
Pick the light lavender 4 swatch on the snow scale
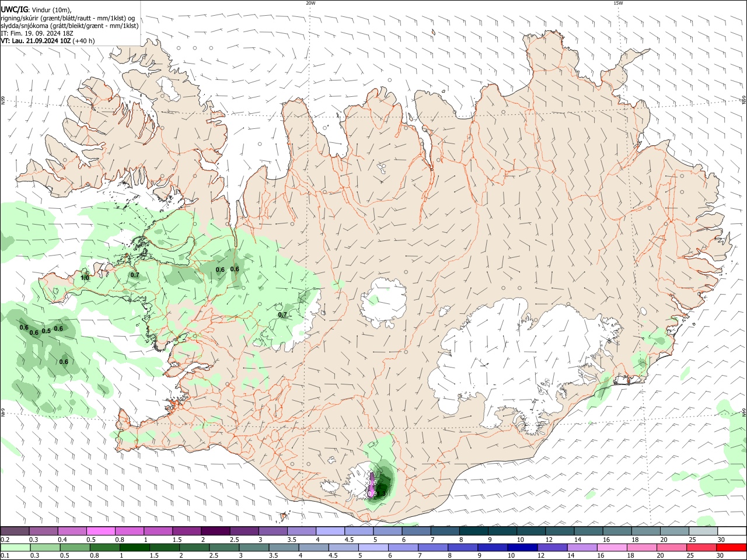pos(330,531)
